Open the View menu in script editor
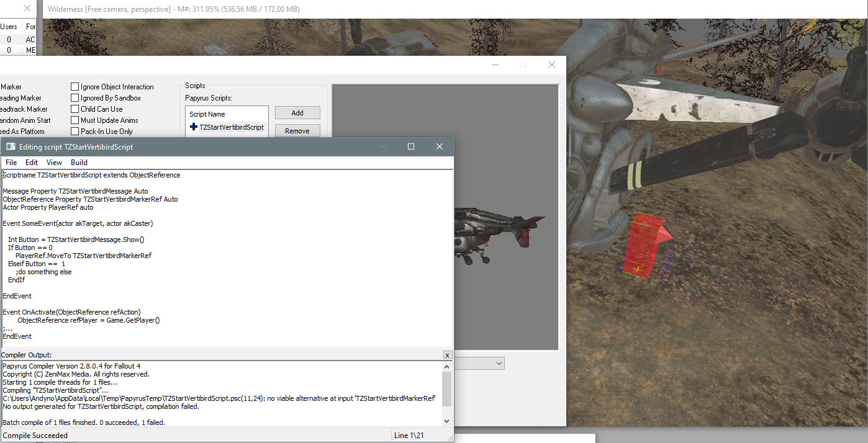This screenshot has height=443, width=868. [55, 163]
